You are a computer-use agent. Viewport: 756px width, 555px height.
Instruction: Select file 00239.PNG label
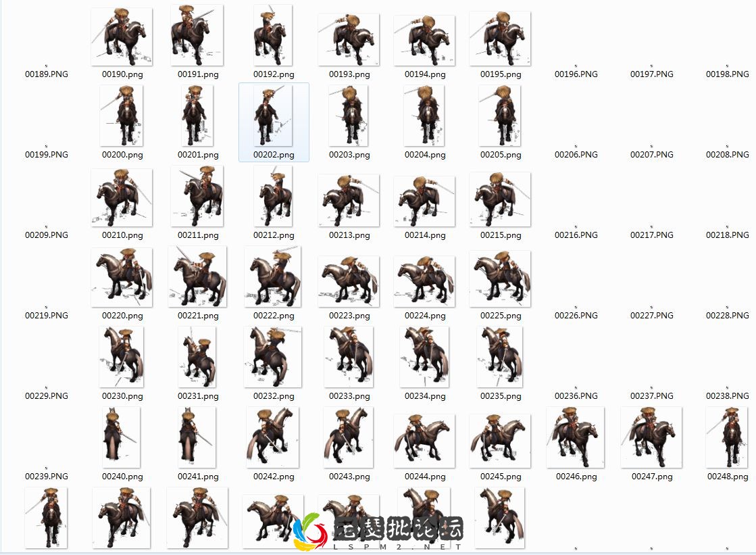point(47,477)
